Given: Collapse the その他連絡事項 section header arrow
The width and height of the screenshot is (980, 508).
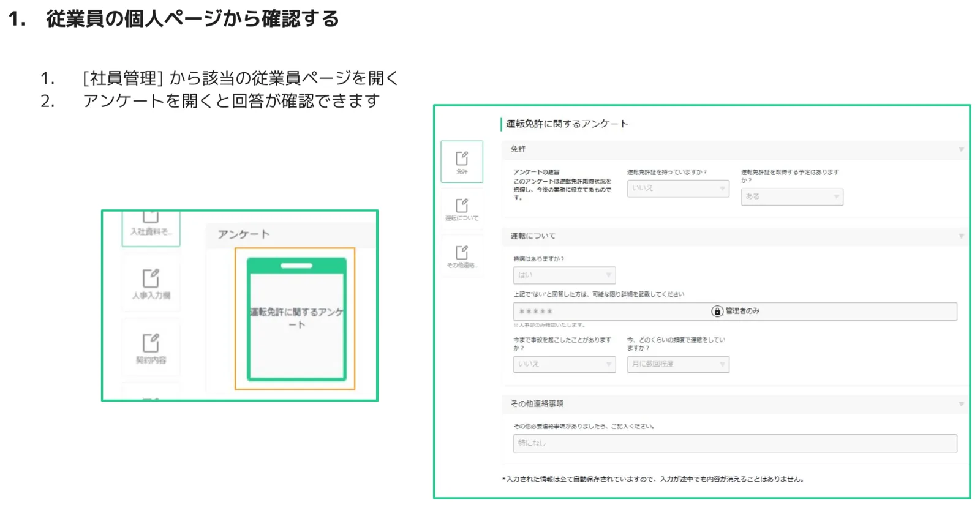Looking at the screenshot, I should (961, 404).
